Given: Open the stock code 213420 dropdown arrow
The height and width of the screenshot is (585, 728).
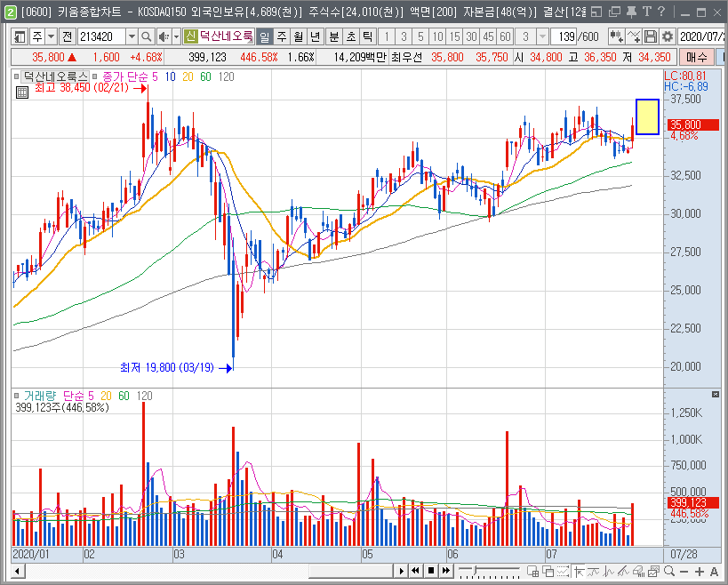Looking at the screenshot, I should tap(132, 36).
